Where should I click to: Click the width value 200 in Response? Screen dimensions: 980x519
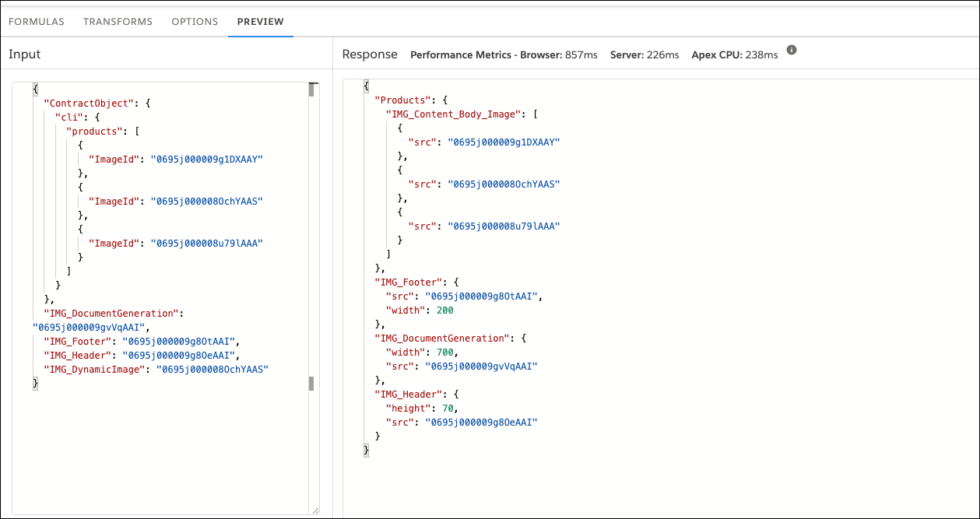(x=445, y=310)
